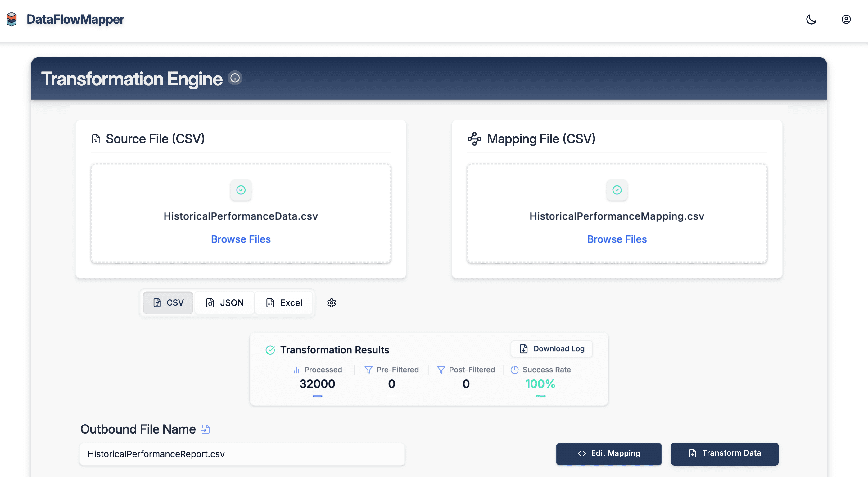Enable JSON output format
Screen dimensions: 868x477
tap(224, 302)
